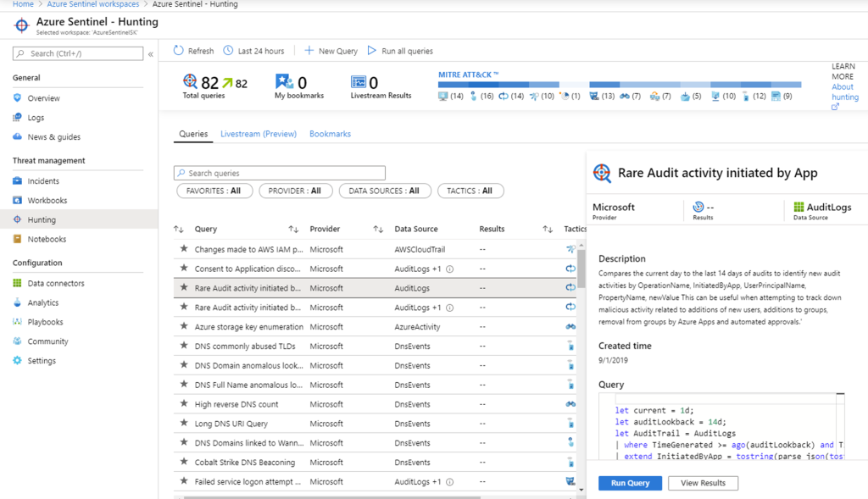This screenshot has width=868, height=499.
Task: Open the Last 24 hours time range
Action: (x=254, y=51)
